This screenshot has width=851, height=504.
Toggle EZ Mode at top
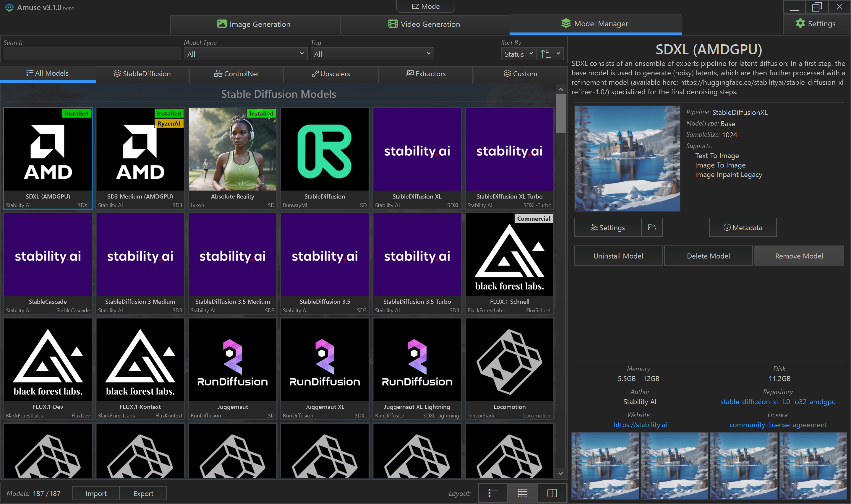[425, 6]
